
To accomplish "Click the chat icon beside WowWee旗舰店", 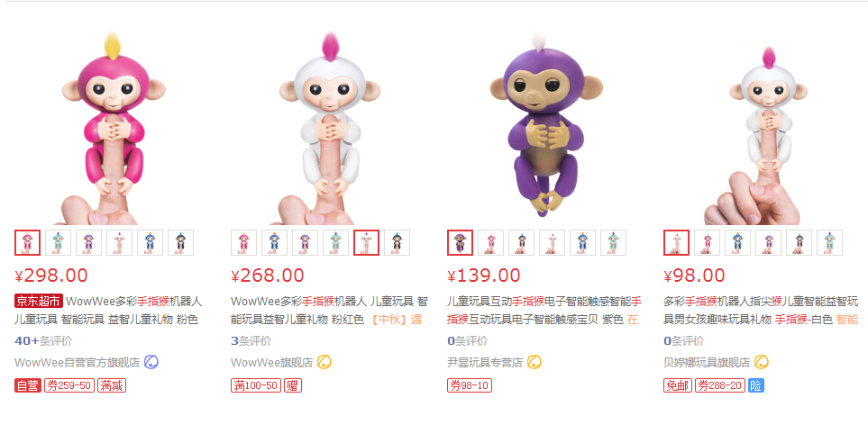I will pyautogui.click(x=324, y=362).
